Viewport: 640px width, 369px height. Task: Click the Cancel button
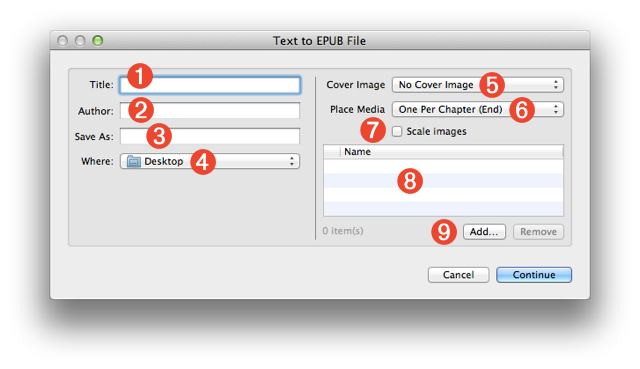pyautogui.click(x=458, y=275)
